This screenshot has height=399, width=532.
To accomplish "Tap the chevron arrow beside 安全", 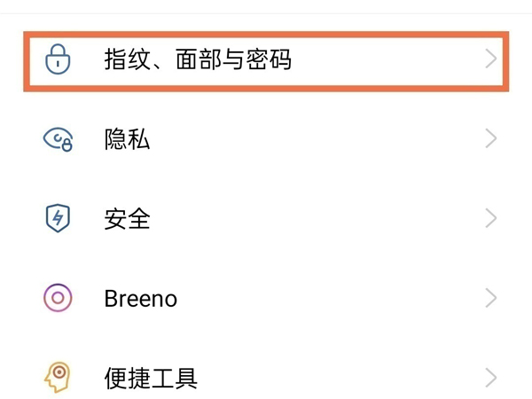I will pos(491,218).
